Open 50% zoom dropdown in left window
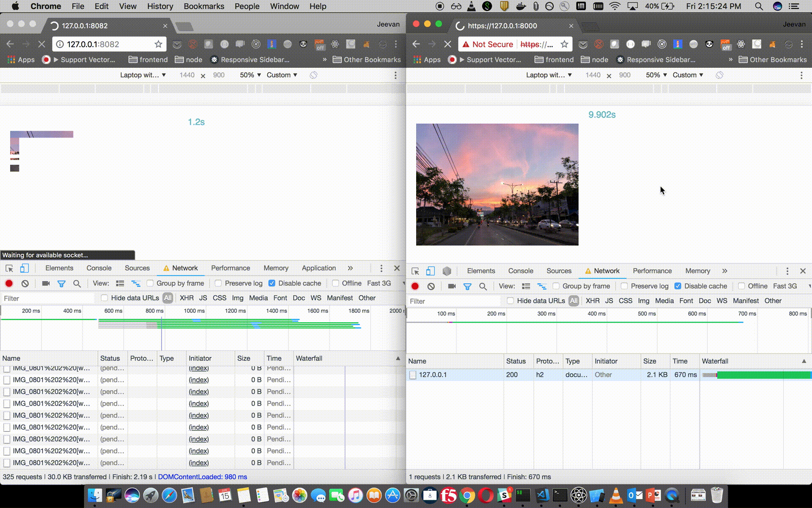 (250, 75)
